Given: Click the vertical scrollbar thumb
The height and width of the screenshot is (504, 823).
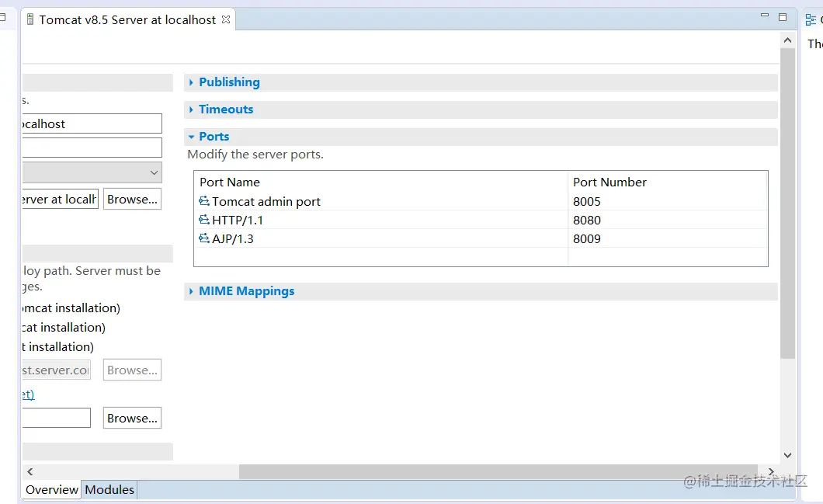Looking at the screenshot, I should (787, 203).
